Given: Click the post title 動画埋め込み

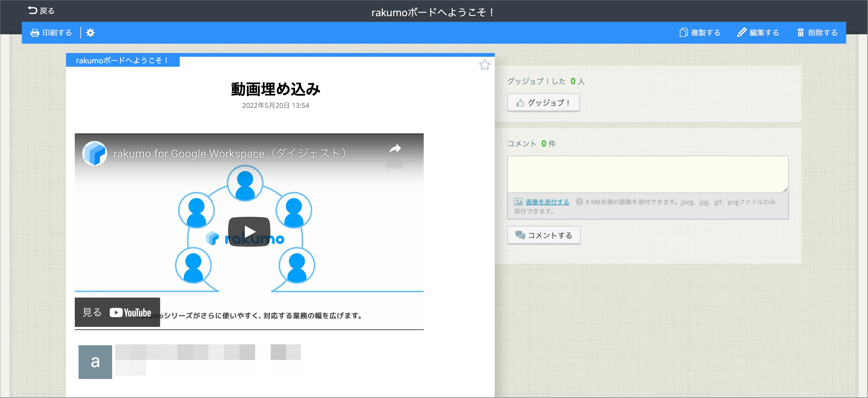Looking at the screenshot, I should click(276, 89).
